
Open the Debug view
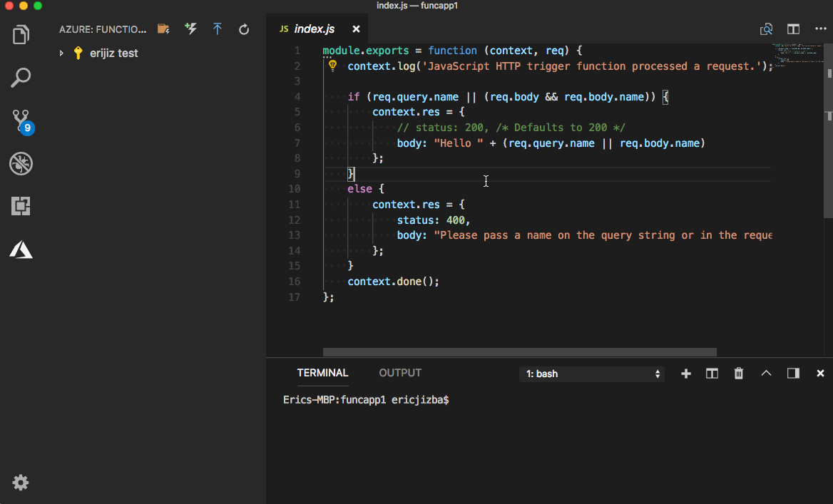pos(21,163)
